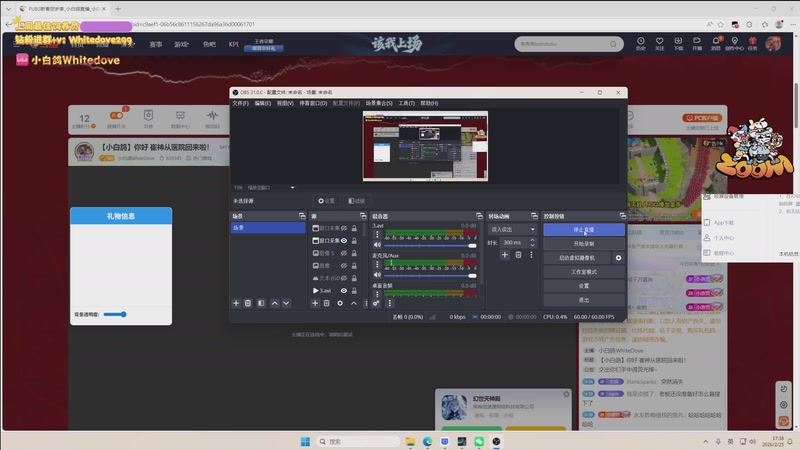Hide the second 窗口采集 source via eye icon
This screenshot has height=450, width=800.
[344, 240]
